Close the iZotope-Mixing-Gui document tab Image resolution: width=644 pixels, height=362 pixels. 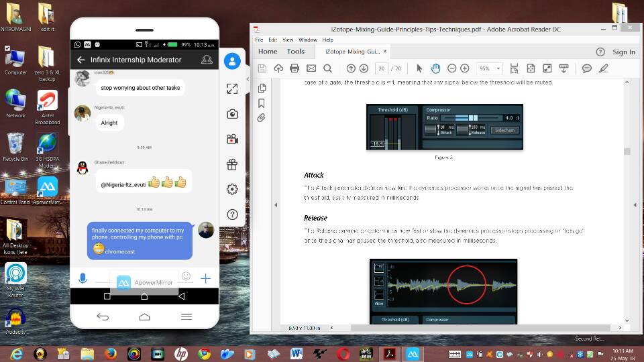[x=385, y=52]
